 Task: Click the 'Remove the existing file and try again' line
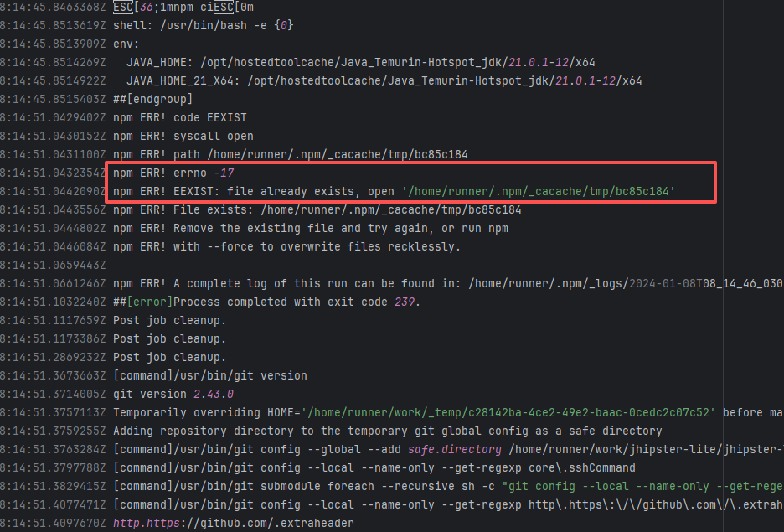click(x=311, y=228)
